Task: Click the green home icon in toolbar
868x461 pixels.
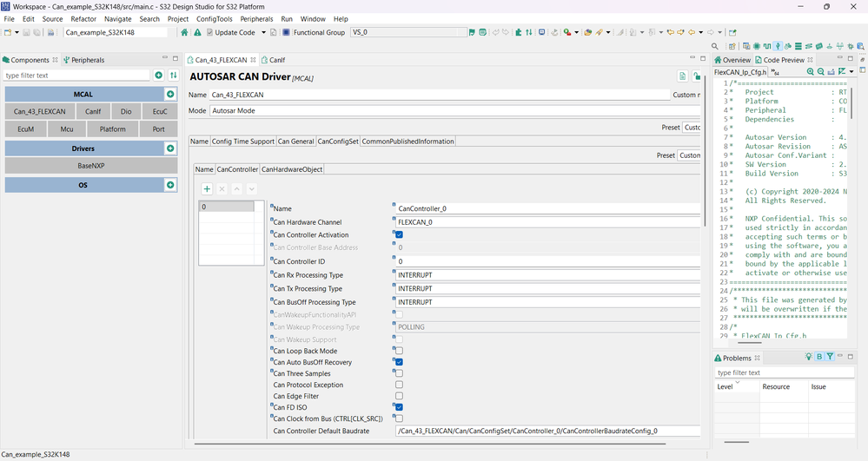Action: coord(184,32)
